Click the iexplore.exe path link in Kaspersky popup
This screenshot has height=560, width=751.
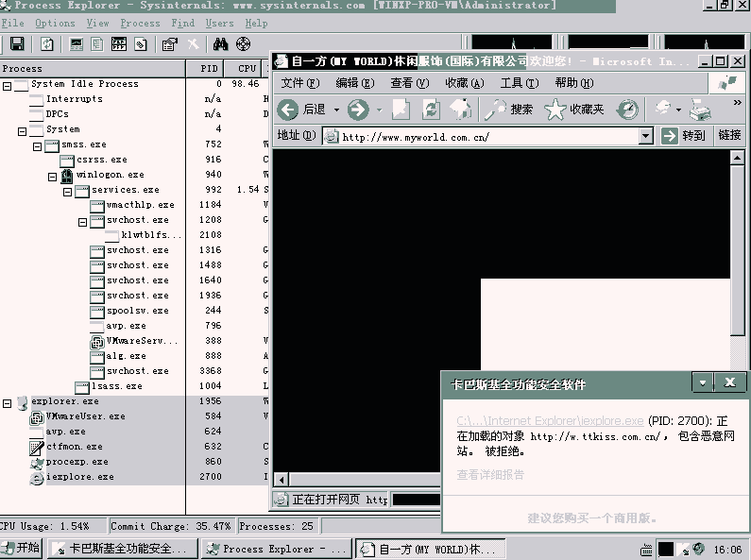(550, 421)
